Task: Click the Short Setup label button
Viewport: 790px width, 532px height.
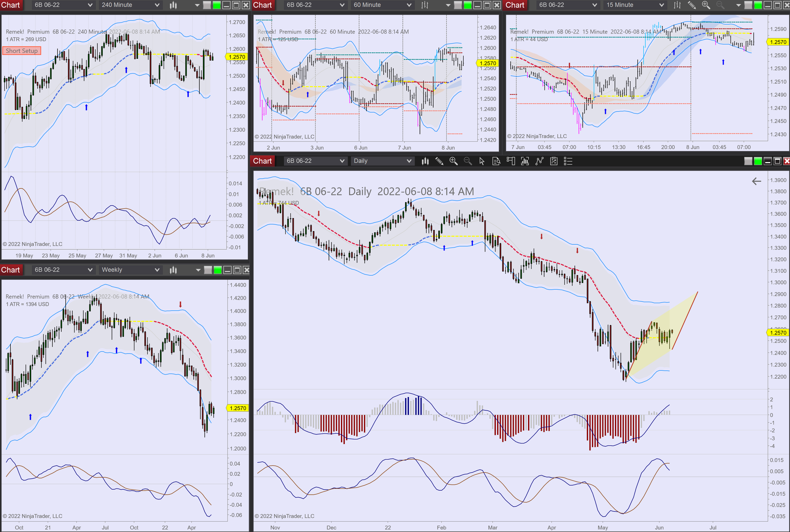Action: (x=22, y=51)
